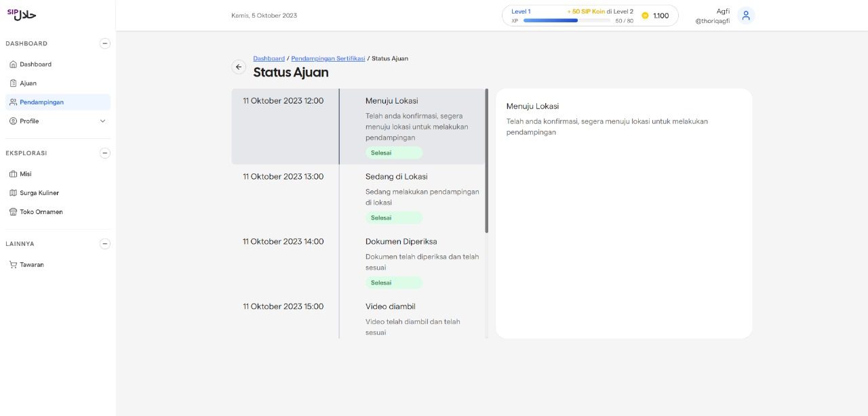Open the Dashboard breadcrumb link

(x=269, y=58)
